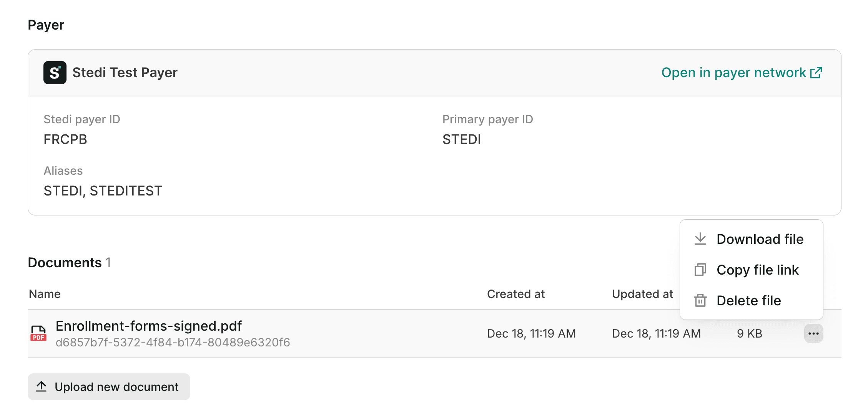
Task: Click the FRCPB Stedi payer ID value
Action: (65, 139)
